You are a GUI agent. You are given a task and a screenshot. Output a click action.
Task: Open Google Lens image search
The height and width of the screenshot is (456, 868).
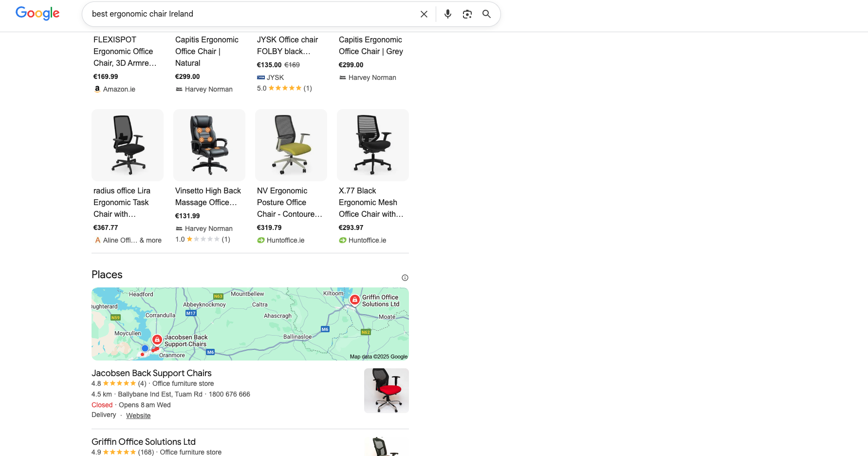tap(467, 14)
